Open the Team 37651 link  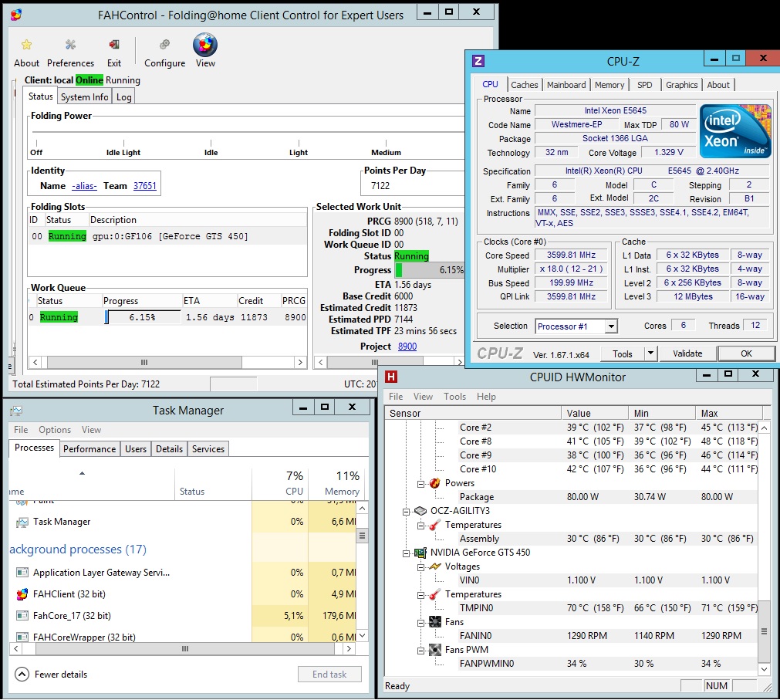coord(145,185)
